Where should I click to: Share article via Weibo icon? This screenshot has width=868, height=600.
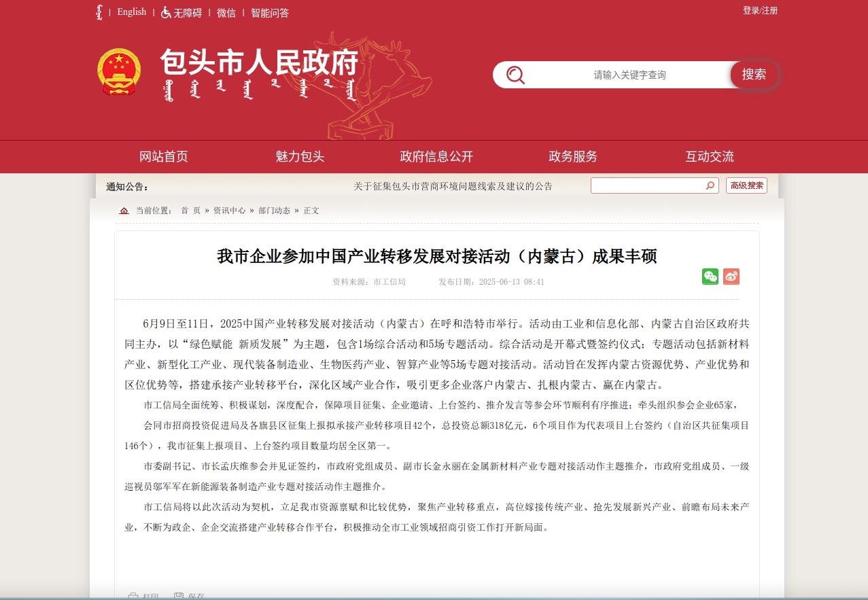tap(731, 277)
